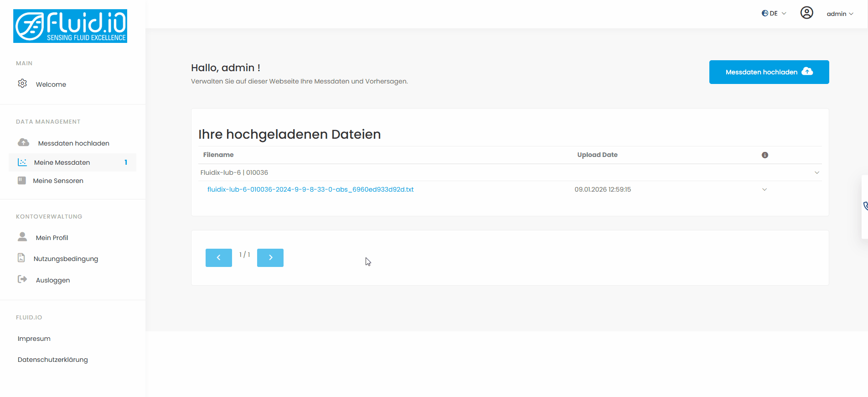Click the Meine Messdaten chart icon
Image resolution: width=868 pixels, height=397 pixels.
(x=22, y=162)
